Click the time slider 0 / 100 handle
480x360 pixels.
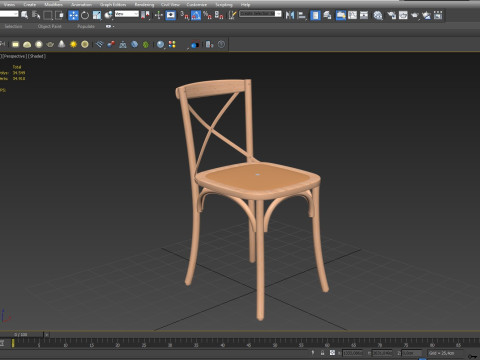click(21, 334)
